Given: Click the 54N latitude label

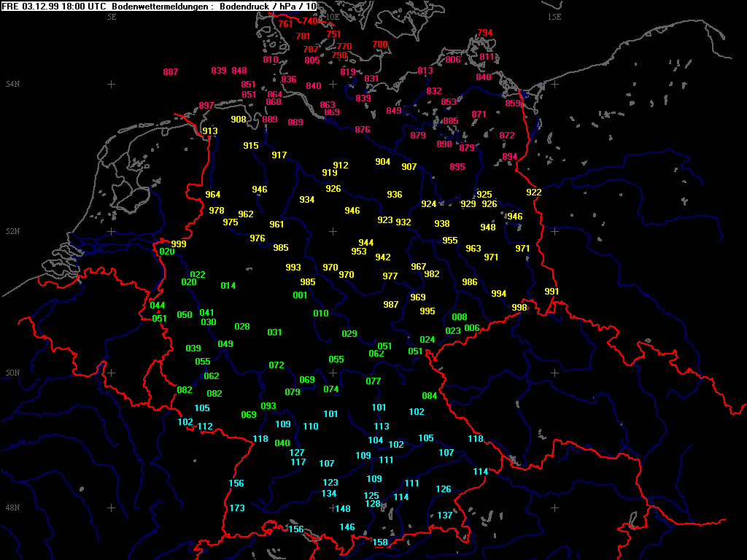Looking at the screenshot, I should [12, 85].
